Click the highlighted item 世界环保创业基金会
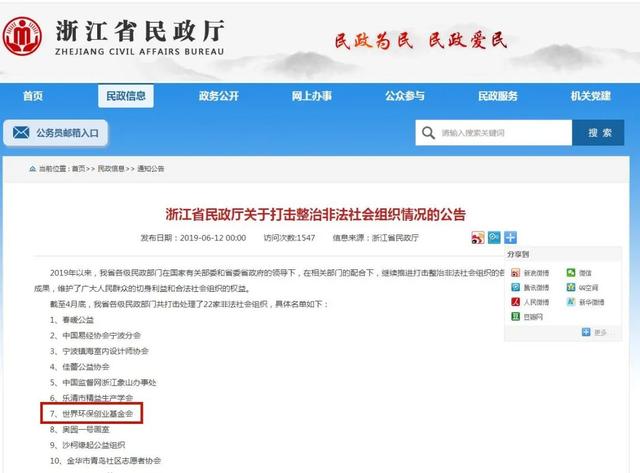The image size is (640, 473). click(92, 413)
